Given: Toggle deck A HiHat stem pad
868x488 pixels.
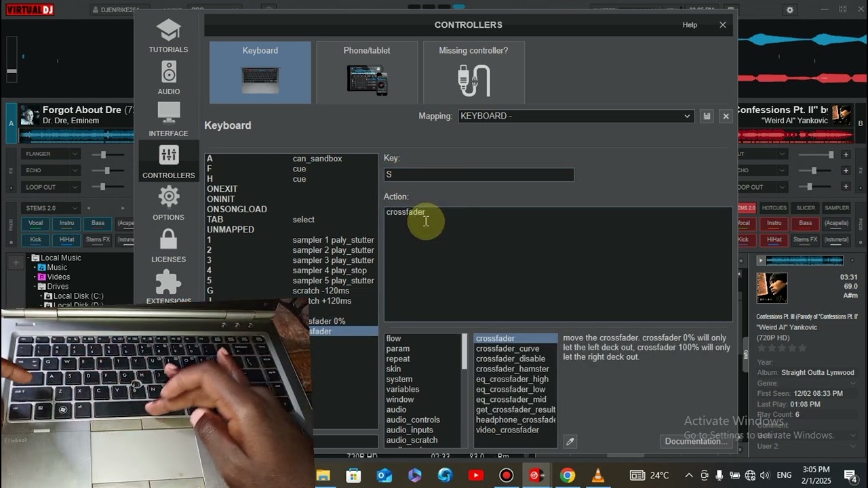Looking at the screenshot, I should 67,239.
